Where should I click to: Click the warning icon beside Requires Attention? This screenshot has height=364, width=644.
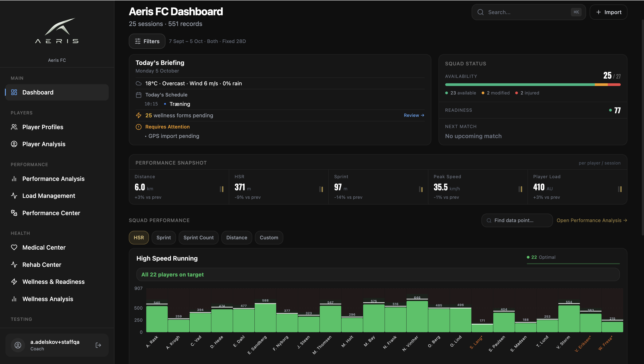138,127
